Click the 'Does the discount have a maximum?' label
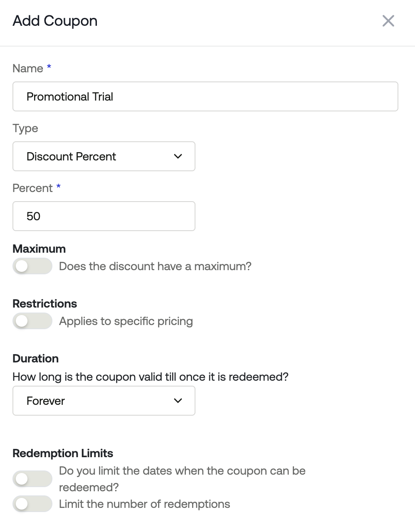This screenshot has width=415, height=532. pos(155,266)
